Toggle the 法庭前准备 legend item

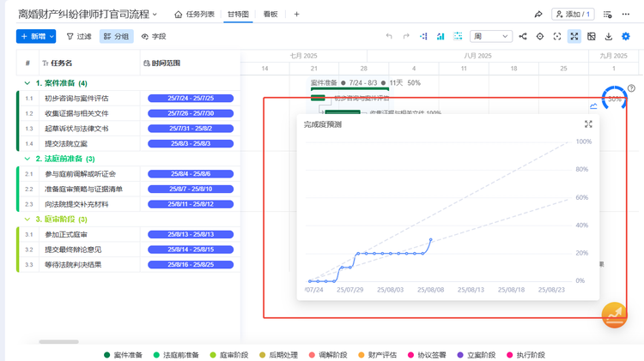(x=176, y=355)
